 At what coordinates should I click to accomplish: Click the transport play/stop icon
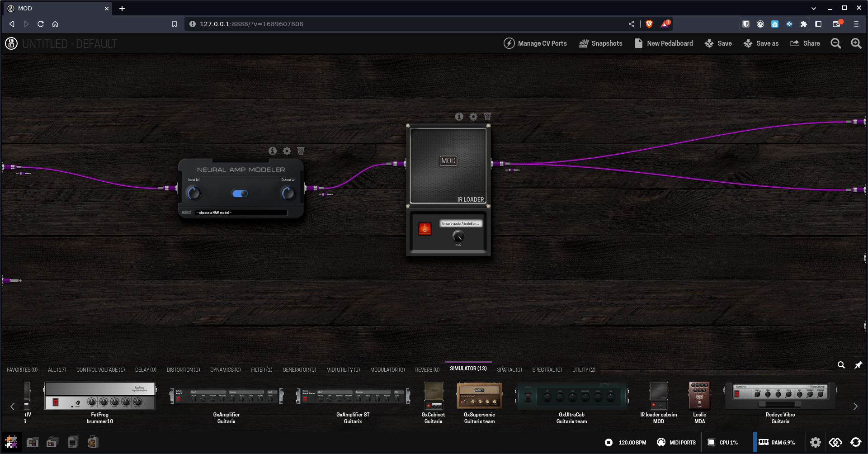pyautogui.click(x=609, y=442)
